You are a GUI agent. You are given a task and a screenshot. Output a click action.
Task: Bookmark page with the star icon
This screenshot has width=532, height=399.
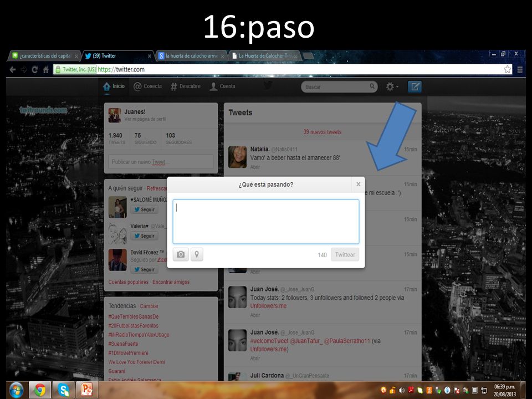(x=507, y=70)
